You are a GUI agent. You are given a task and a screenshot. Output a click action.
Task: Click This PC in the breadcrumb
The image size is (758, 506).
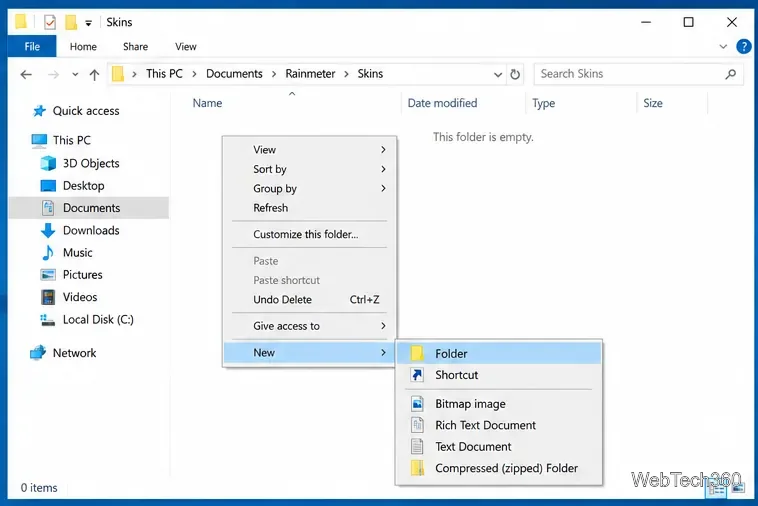pos(164,73)
